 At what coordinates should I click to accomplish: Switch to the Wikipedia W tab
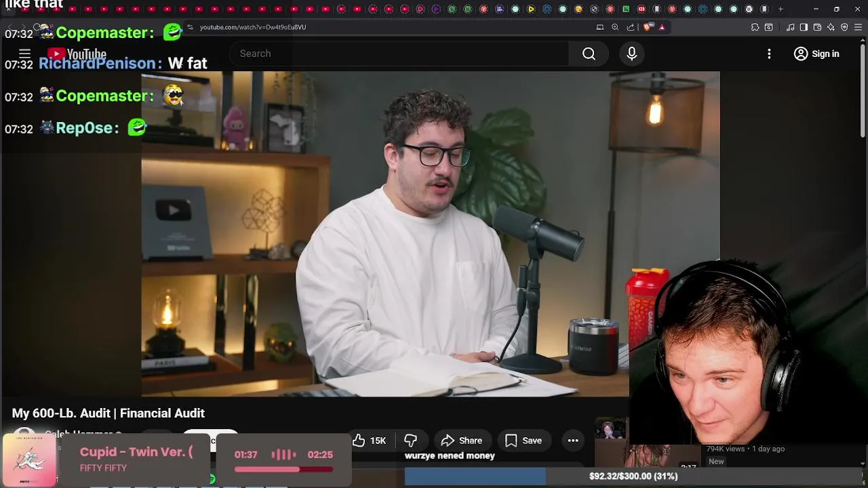[749, 9]
